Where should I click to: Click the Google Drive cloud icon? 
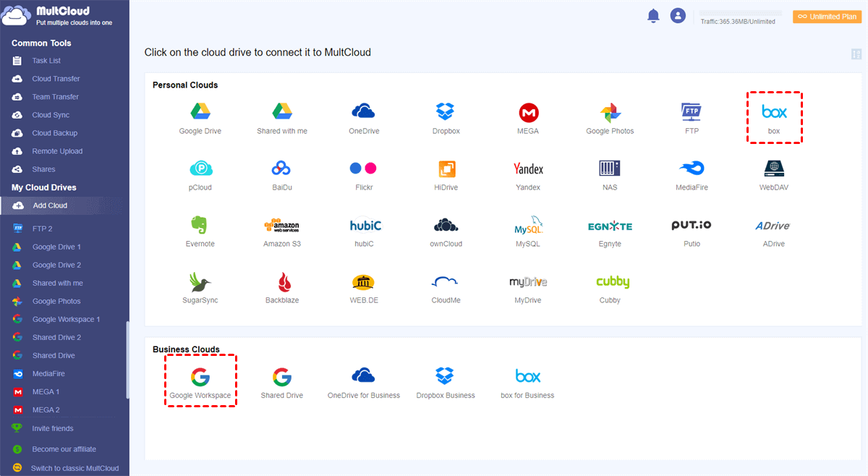[x=200, y=112]
